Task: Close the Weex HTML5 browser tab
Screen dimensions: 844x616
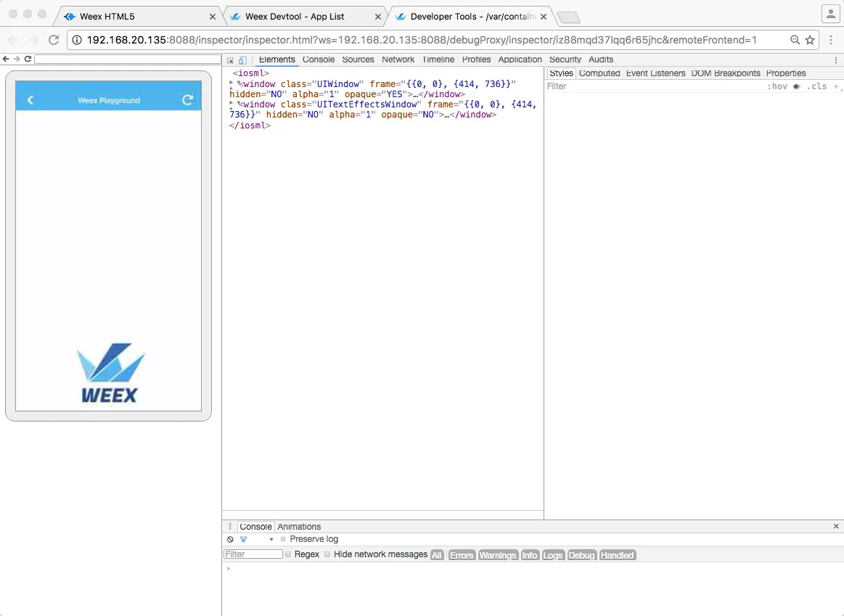Action: 213,17
